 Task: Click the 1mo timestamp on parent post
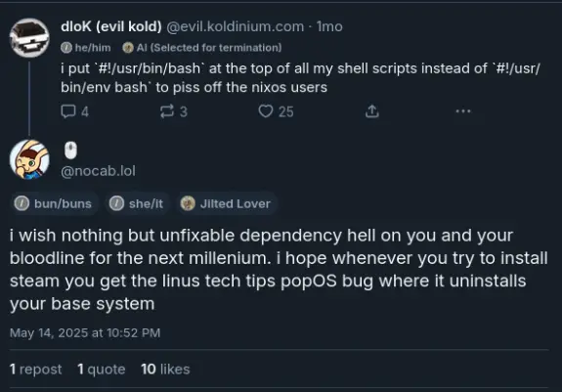pyautogui.click(x=329, y=26)
